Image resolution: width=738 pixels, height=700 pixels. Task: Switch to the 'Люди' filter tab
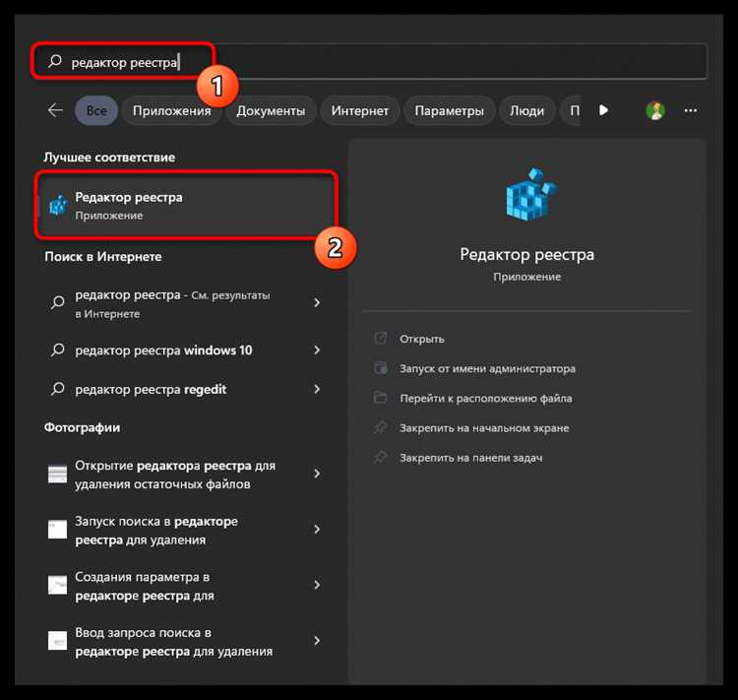coord(526,110)
